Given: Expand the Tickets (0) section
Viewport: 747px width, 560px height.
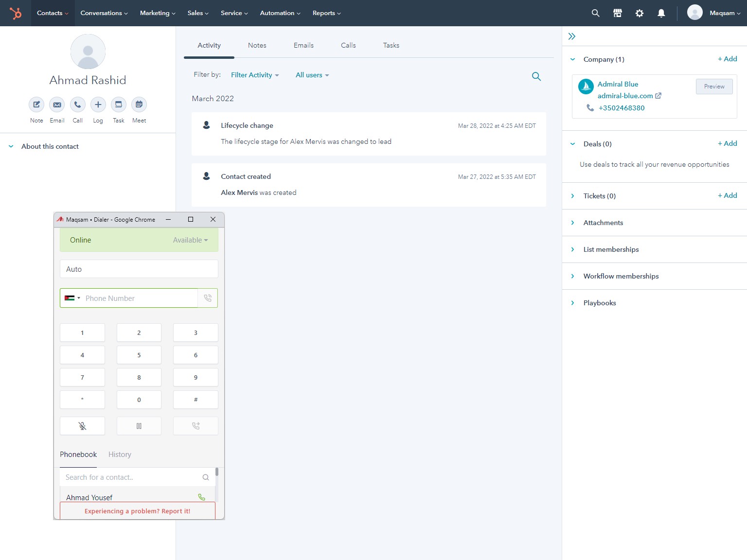Looking at the screenshot, I should coord(573,196).
